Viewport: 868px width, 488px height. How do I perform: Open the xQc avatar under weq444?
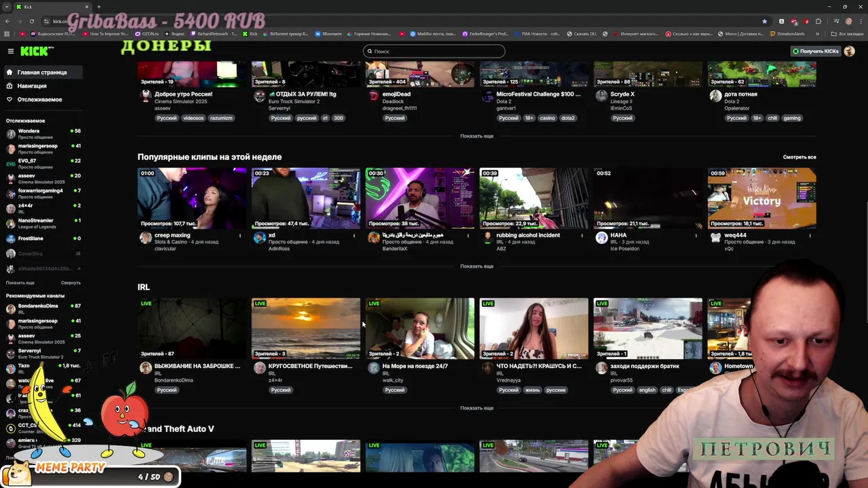point(715,238)
